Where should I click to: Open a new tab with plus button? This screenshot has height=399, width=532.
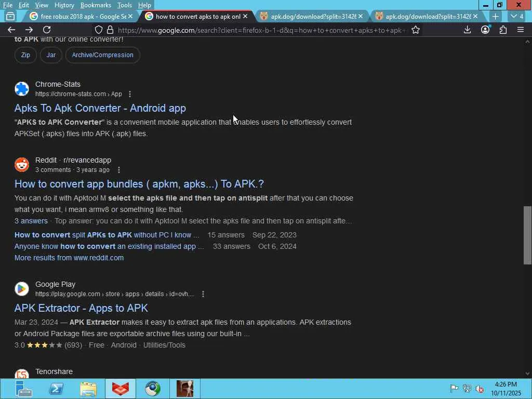click(495, 16)
